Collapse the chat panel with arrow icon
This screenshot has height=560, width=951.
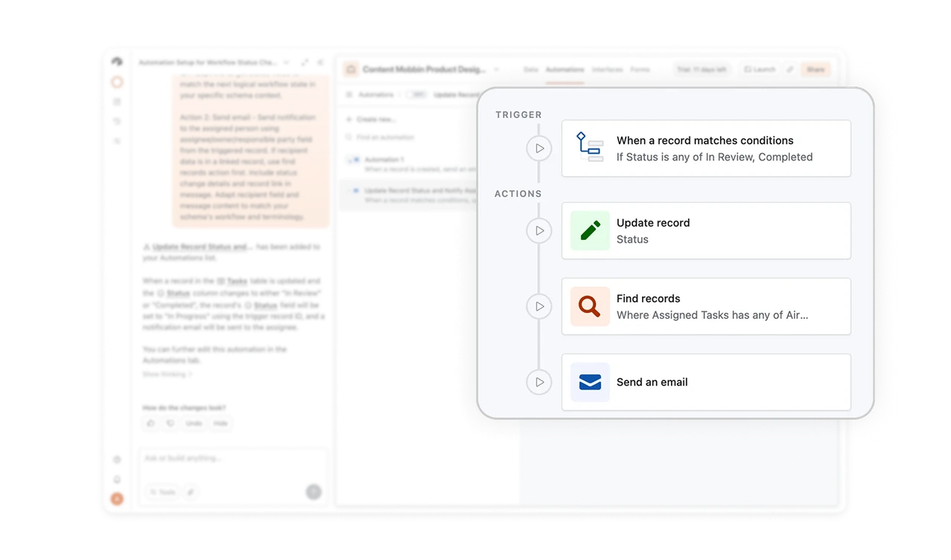(320, 63)
